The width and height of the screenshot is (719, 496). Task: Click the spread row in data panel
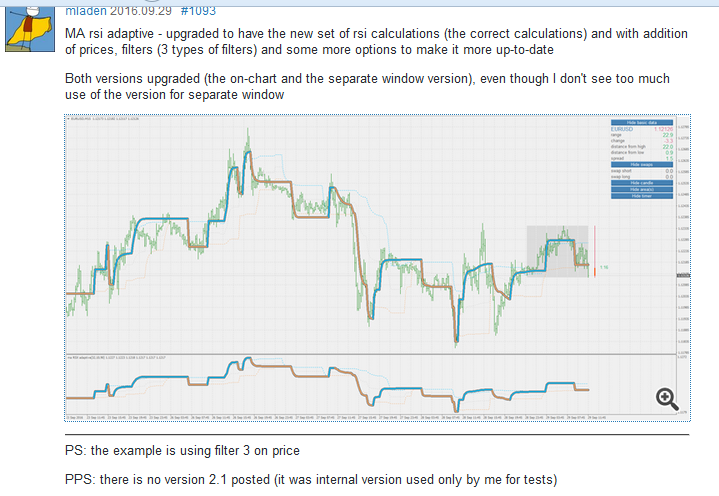click(x=640, y=158)
